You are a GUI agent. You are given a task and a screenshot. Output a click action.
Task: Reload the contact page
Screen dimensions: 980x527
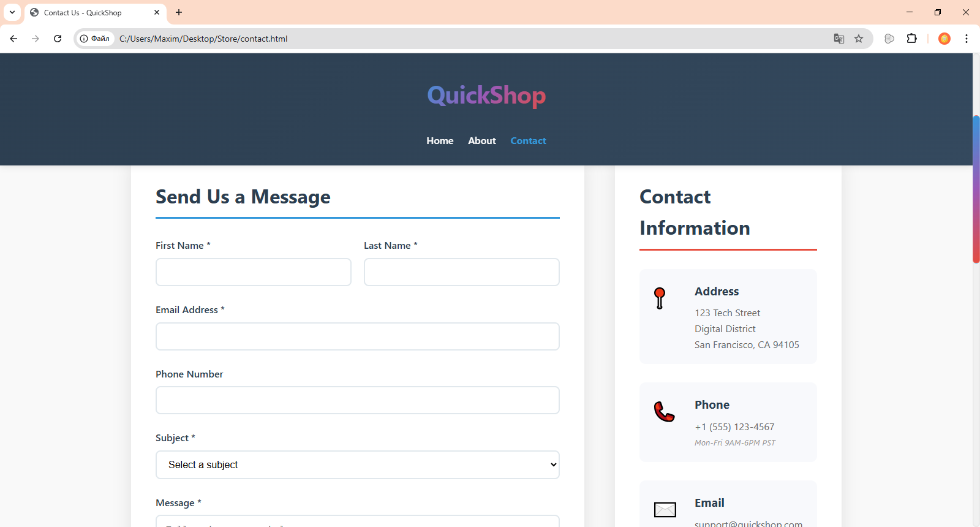click(58, 39)
